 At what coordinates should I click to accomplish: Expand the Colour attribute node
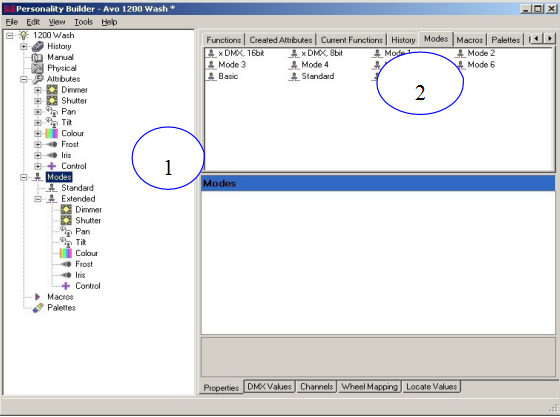[x=38, y=134]
